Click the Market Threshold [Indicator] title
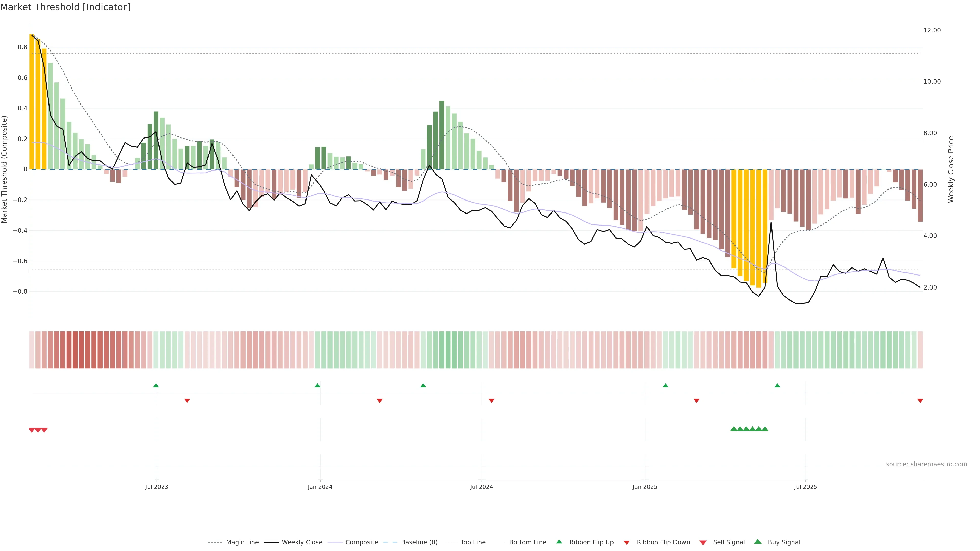The height and width of the screenshot is (551, 980). (x=65, y=7)
